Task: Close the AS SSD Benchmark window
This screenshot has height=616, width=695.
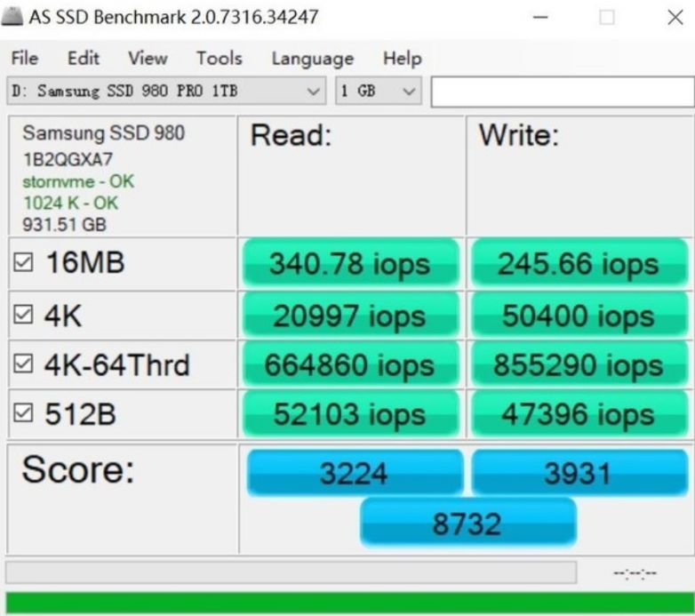Action: tap(674, 17)
